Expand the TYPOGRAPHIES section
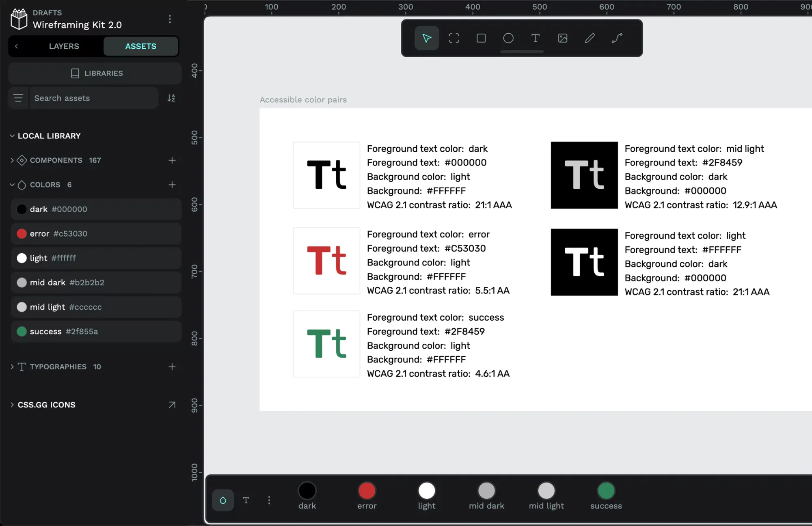Viewport: 812px width, 526px height. coord(11,366)
